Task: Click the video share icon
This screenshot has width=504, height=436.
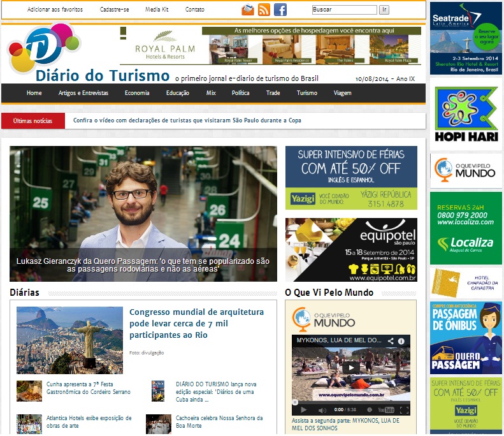Action: pyautogui.click(x=391, y=341)
